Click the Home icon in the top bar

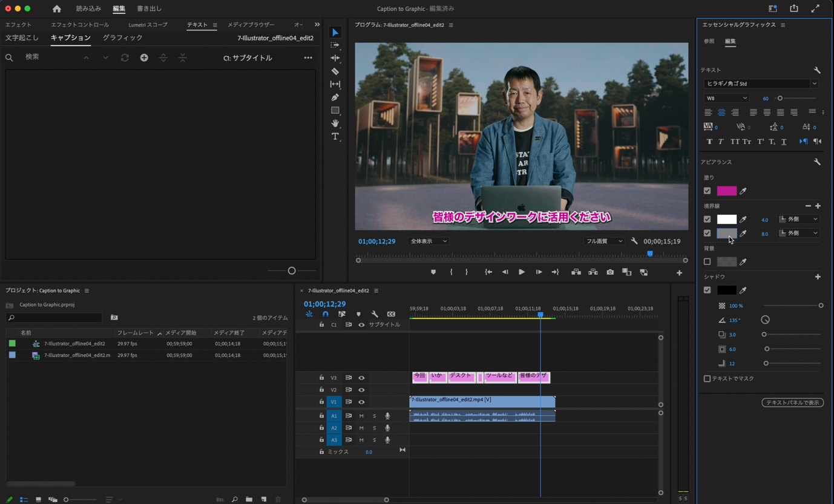[57, 9]
